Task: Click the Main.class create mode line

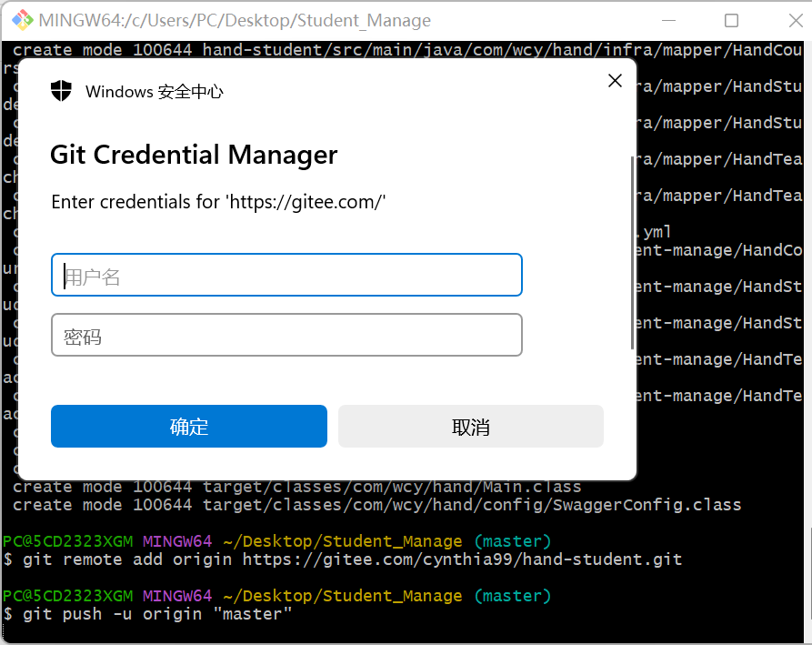Action: coord(297,488)
